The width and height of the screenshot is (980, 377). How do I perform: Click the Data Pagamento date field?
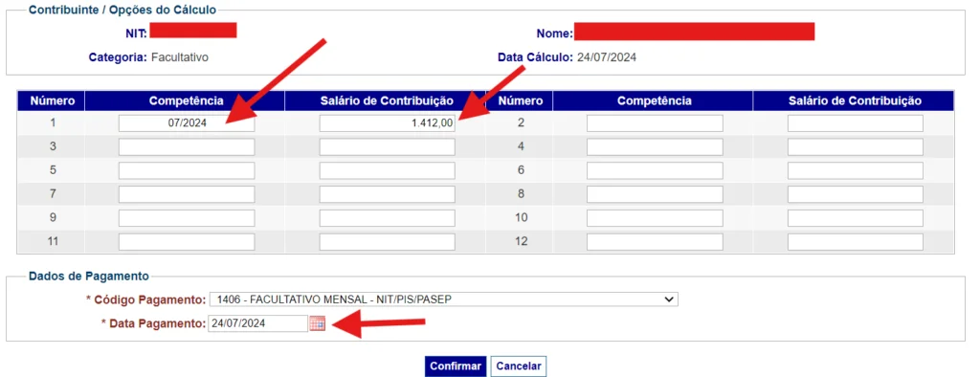coord(257,323)
